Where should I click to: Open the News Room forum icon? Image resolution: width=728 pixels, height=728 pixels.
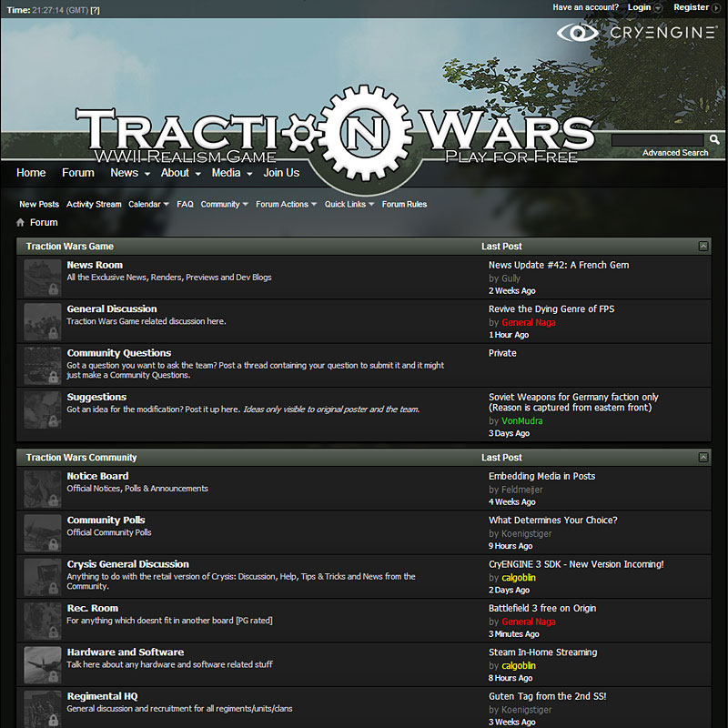coord(43,278)
